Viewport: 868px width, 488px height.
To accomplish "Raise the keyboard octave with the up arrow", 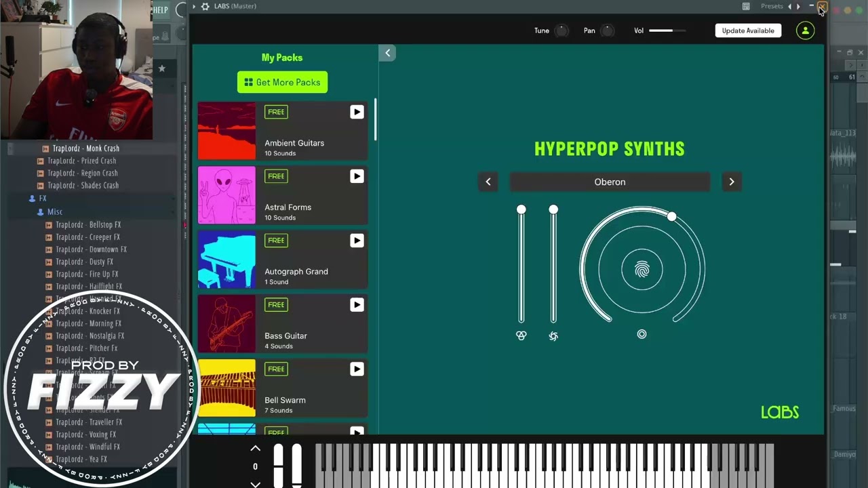I will pos(256,449).
